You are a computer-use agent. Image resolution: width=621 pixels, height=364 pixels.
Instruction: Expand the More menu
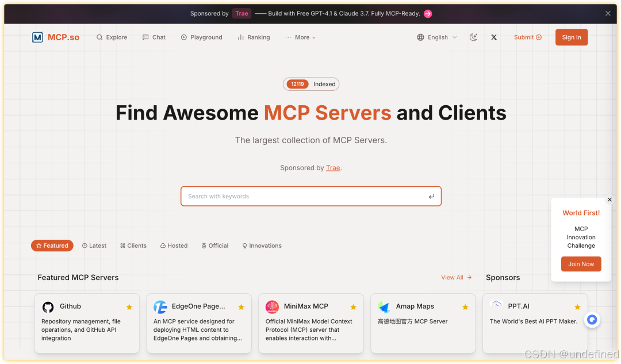[x=301, y=37]
